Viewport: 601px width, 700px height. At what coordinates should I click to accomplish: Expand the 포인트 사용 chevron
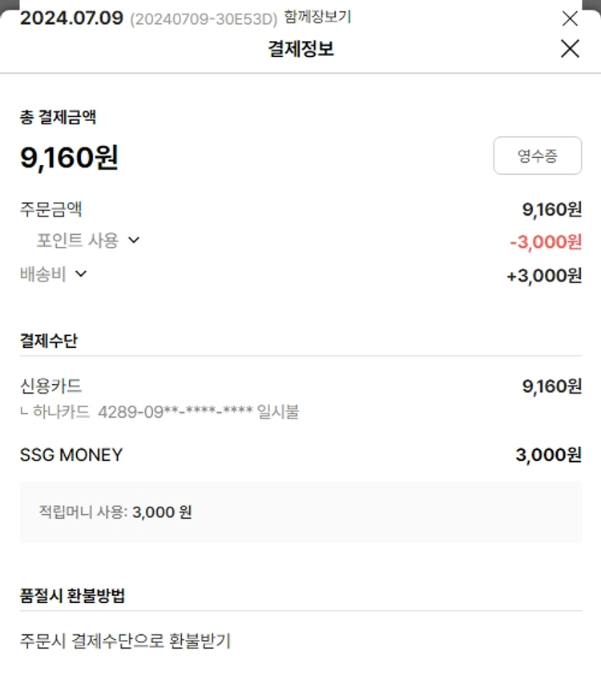click(x=134, y=240)
